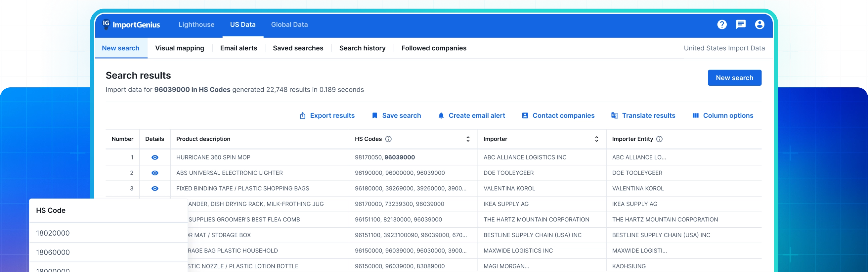Click THE HARTZ MOUNTAIN CORPORATION in the Importer column
868x272 pixels.
536,219
